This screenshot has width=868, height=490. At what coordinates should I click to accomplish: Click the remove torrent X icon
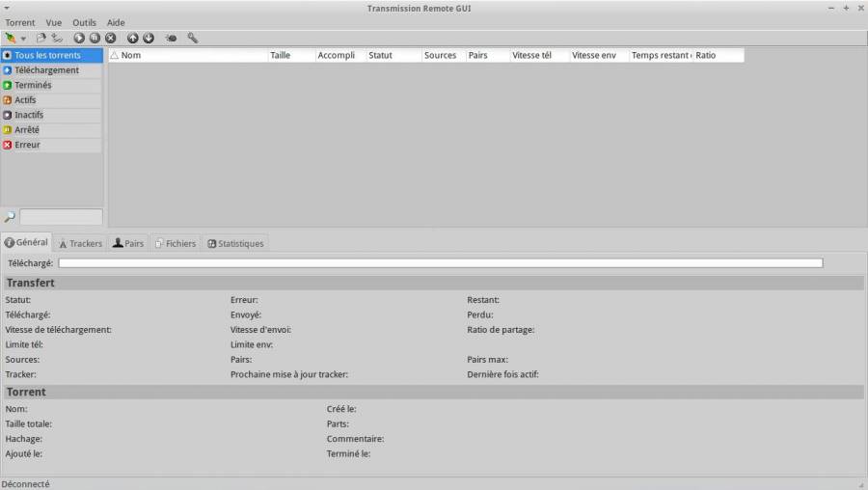coord(111,38)
